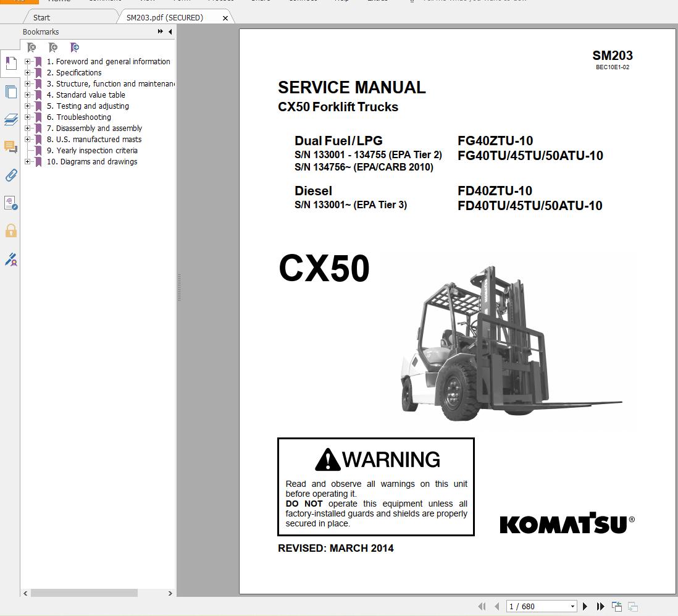Screen dimensions: 678x616
Task: Open the Page Thumbnails panel
Action: 10,91
